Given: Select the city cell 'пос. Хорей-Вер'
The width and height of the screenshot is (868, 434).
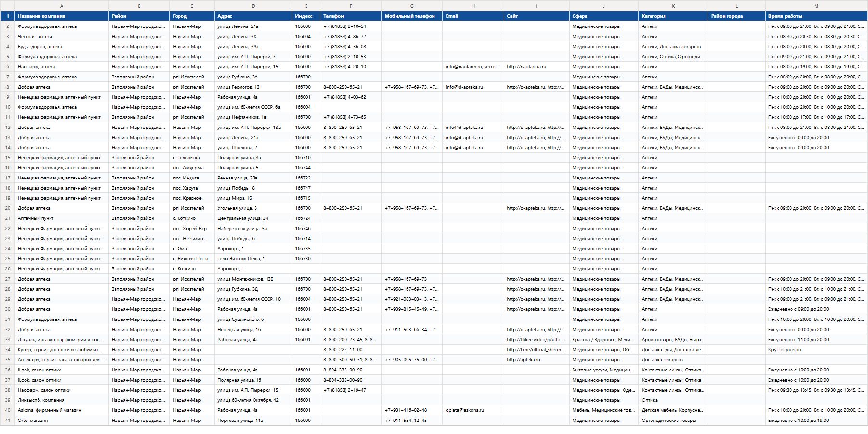Looking at the screenshot, I should (192, 229).
